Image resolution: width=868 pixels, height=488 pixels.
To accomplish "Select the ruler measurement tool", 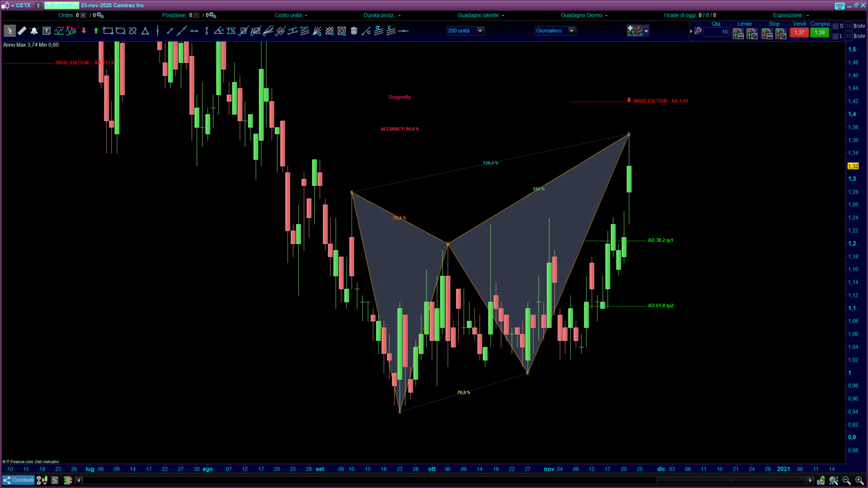I will point(22,31).
